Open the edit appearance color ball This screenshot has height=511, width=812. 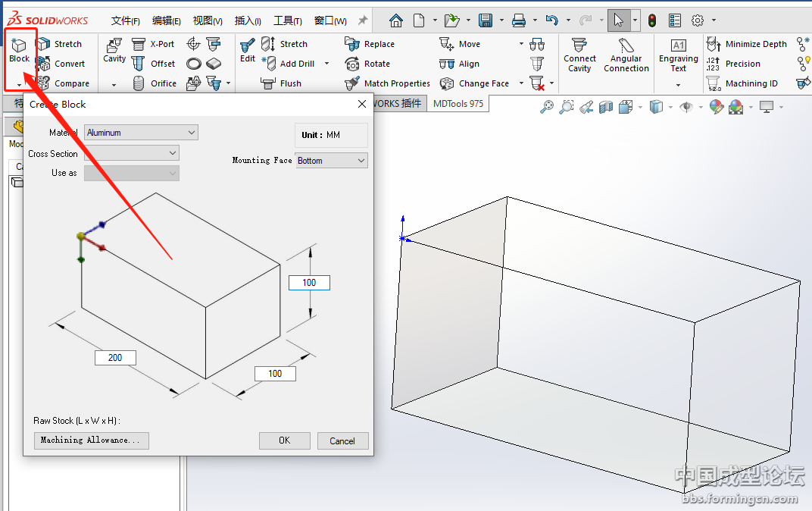(x=716, y=108)
